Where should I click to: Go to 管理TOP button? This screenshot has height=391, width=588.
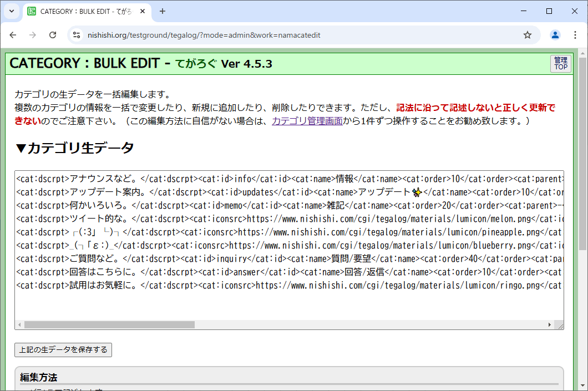[x=561, y=63]
